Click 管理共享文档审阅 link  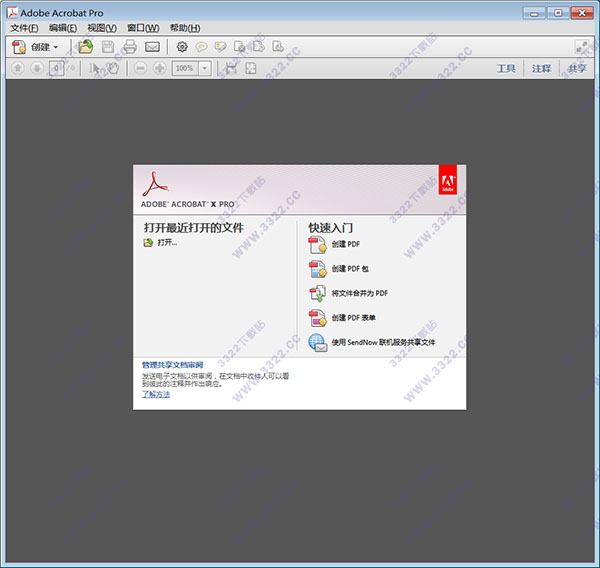[173, 365]
